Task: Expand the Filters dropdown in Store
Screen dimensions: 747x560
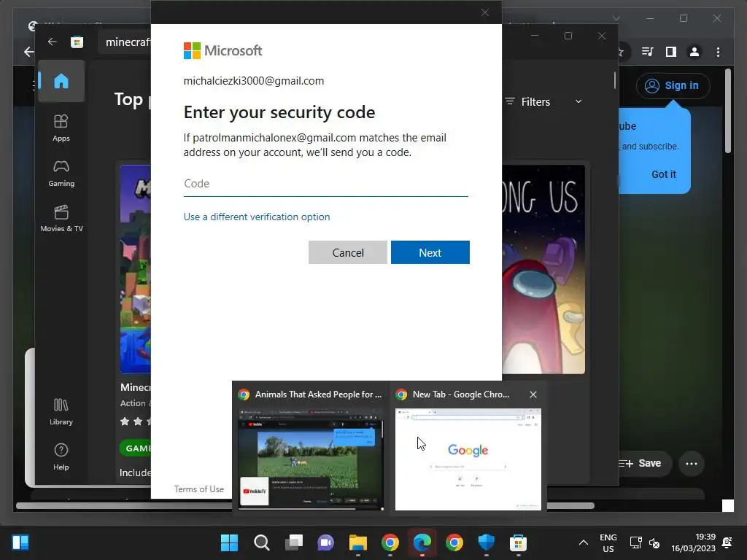Action: point(543,102)
